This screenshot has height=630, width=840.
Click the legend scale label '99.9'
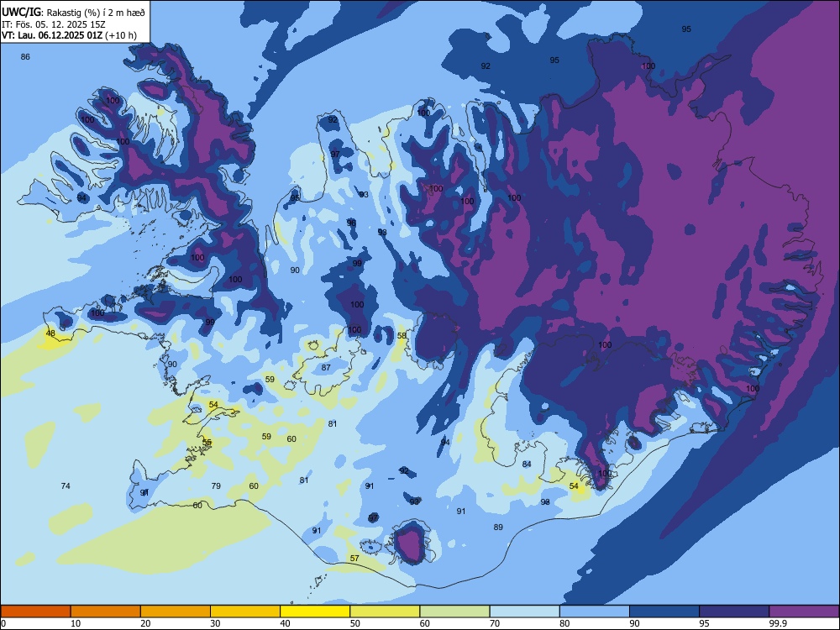(x=777, y=623)
